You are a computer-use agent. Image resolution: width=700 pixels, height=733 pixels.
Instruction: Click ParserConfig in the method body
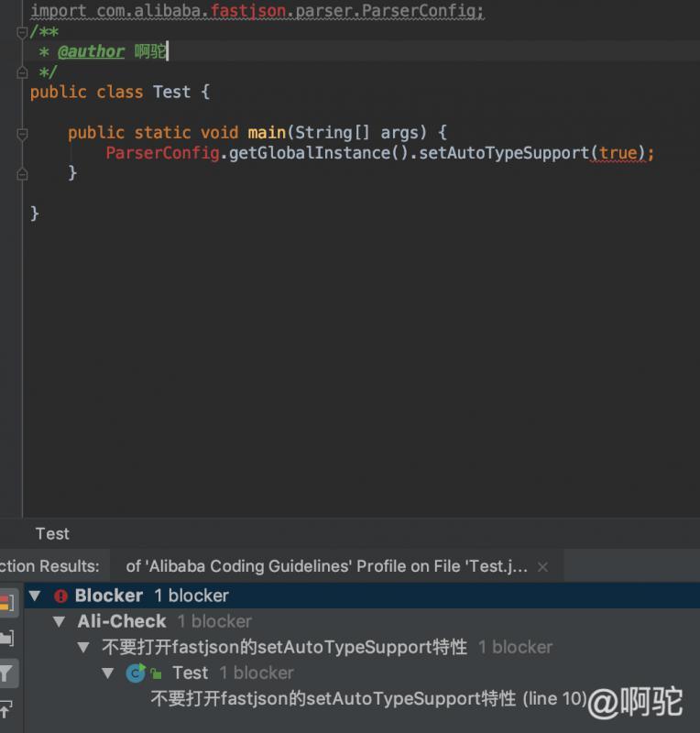[x=162, y=153]
